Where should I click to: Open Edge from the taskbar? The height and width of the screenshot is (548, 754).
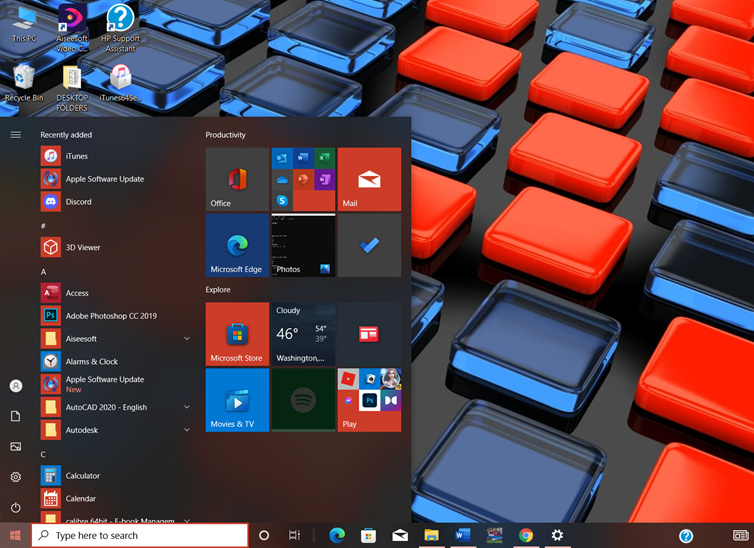pyautogui.click(x=337, y=535)
